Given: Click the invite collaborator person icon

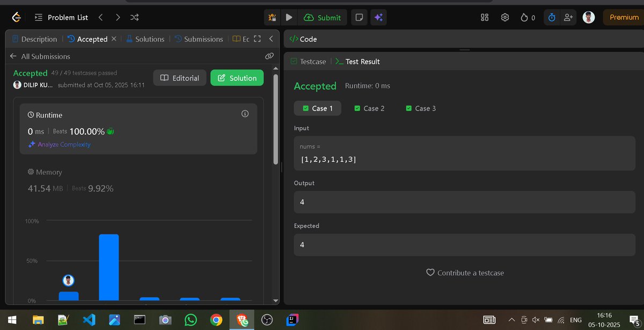Looking at the screenshot, I should coord(567,17).
